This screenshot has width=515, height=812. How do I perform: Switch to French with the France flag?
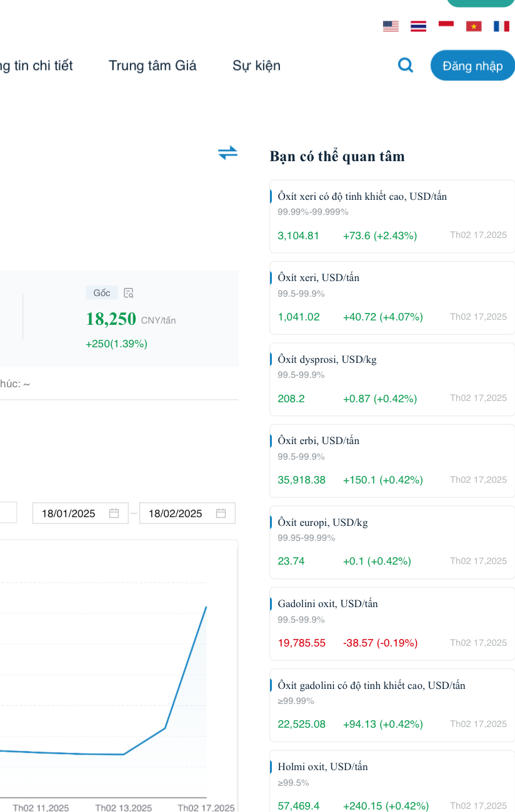501,26
